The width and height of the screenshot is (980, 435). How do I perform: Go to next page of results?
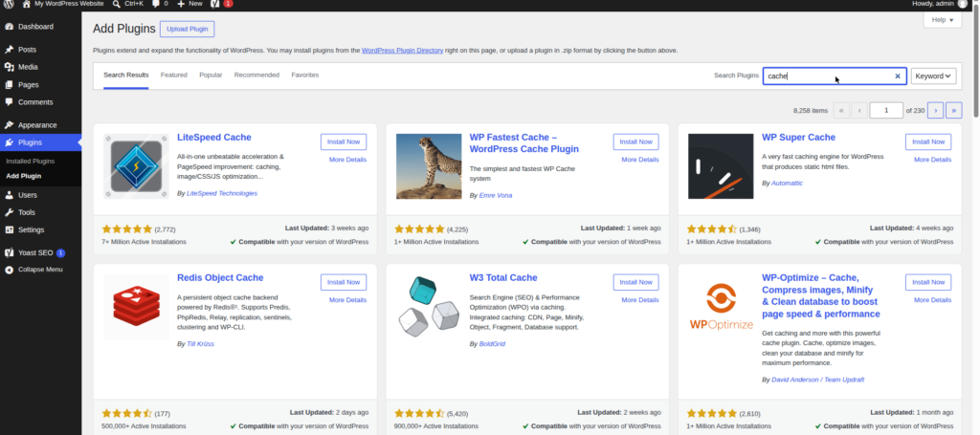click(x=935, y=110)
